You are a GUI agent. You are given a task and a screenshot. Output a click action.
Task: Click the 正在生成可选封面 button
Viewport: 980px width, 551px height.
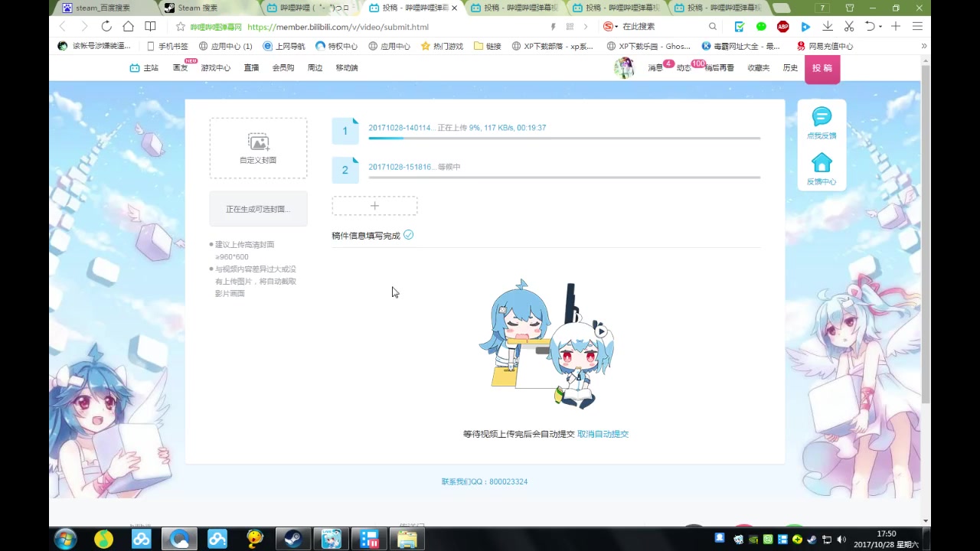tap(258, 209)
